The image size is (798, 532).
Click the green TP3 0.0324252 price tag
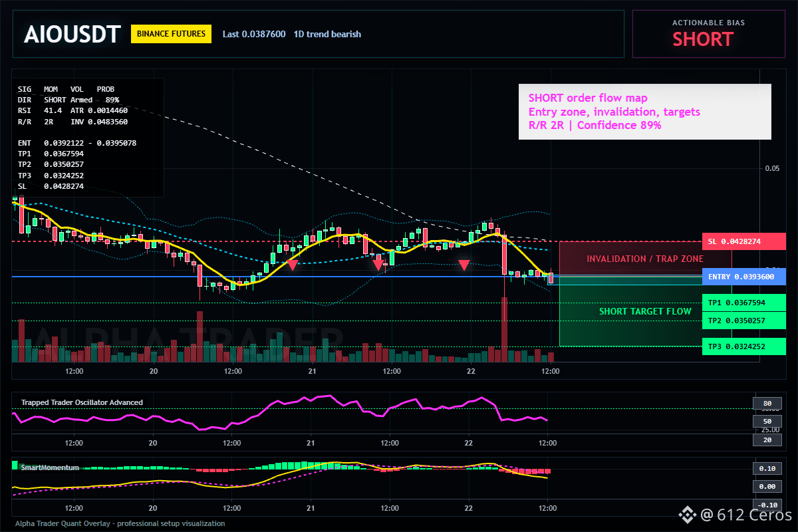click(743, 346)
